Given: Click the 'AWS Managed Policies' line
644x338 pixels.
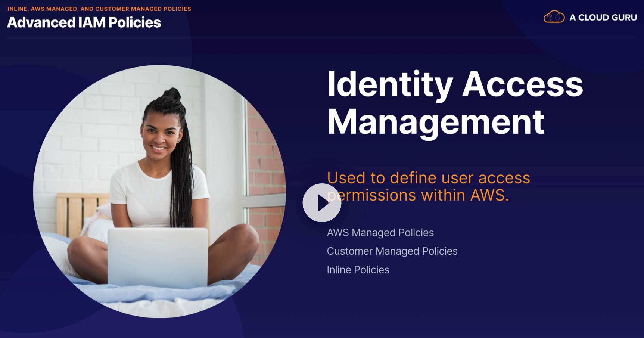Looking at the screenshot, I should [x=380, y=233].
